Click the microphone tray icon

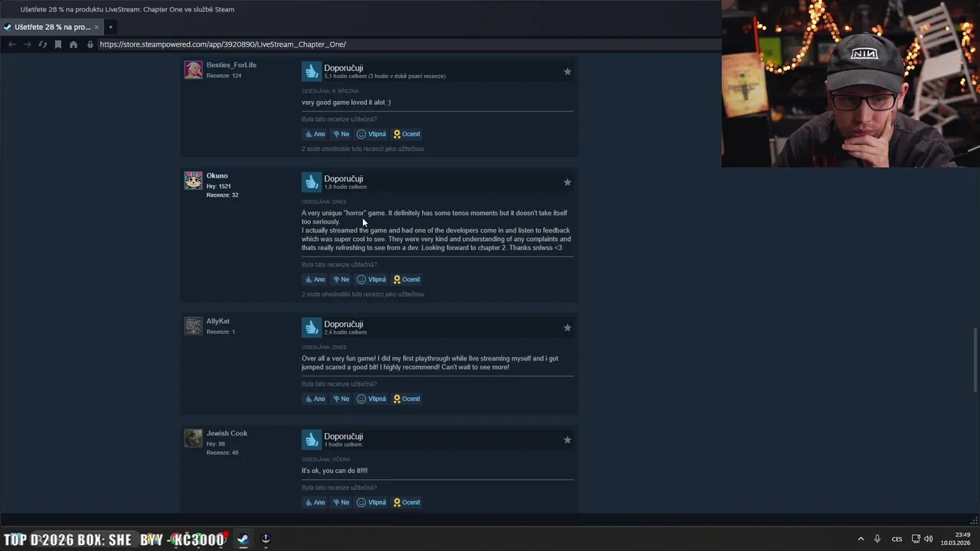tap(877, 539)
